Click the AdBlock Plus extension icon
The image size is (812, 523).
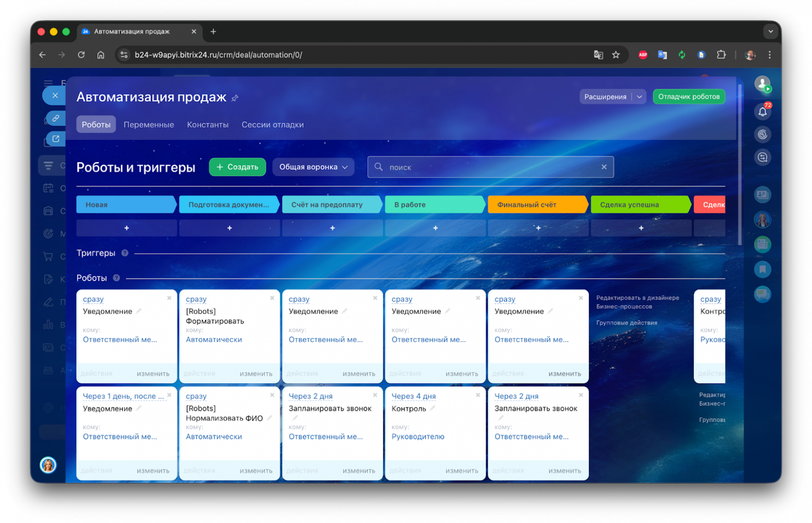[x=643, y=55]
